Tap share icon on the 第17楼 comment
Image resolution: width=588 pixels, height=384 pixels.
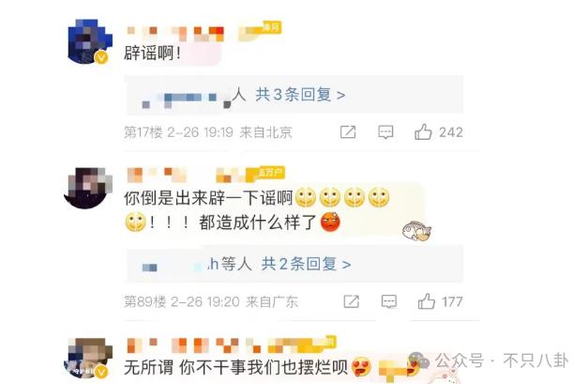tap(348, 132)
